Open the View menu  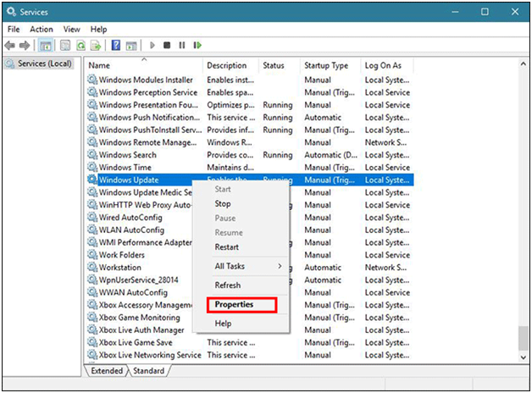tap(72, 29)
